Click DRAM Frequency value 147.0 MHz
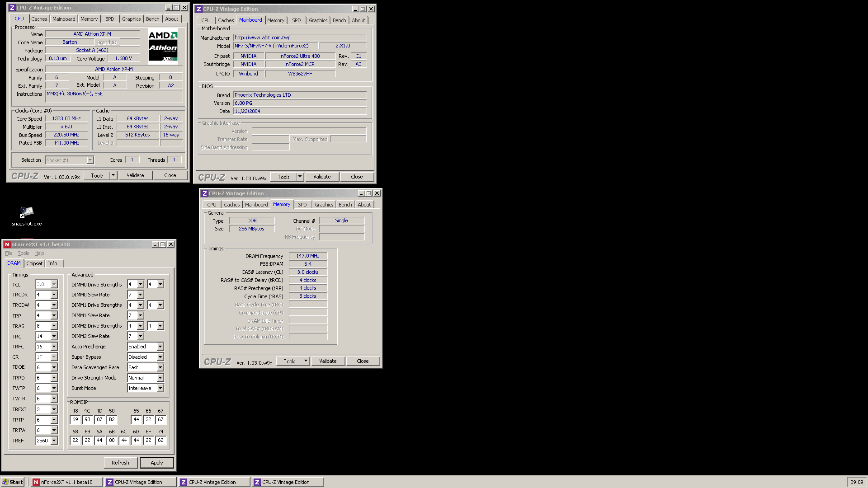The image size is (868, 488). [x=308, y=256]
